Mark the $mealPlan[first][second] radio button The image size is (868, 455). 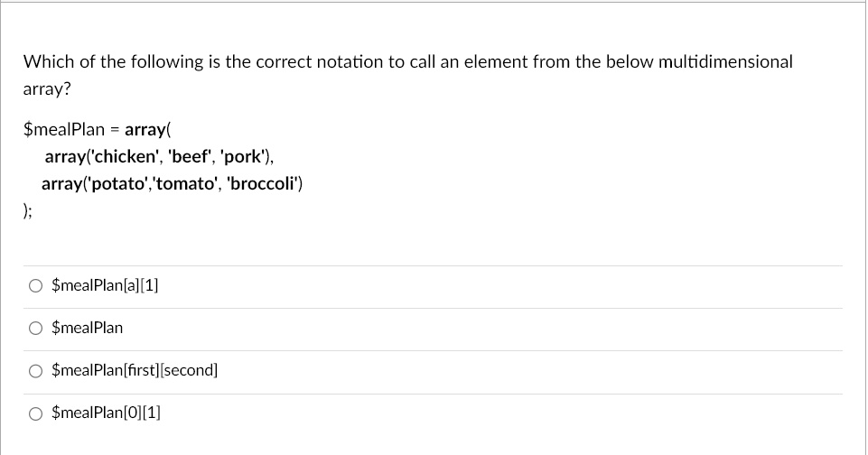(35, 371)
